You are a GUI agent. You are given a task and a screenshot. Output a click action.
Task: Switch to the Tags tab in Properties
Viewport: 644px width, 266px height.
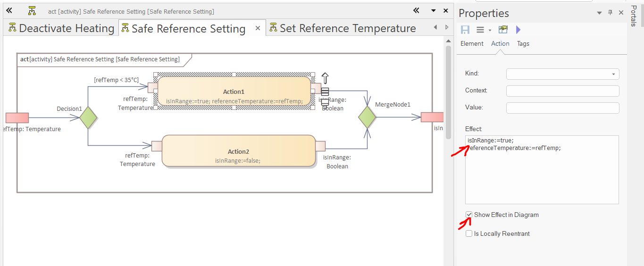click(x=523, y=43)
